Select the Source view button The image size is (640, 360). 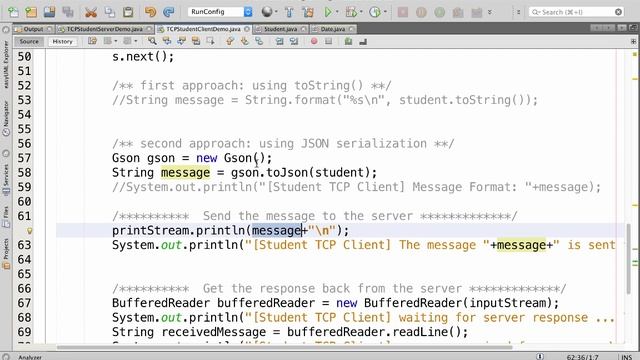click(x=29, y=42)
